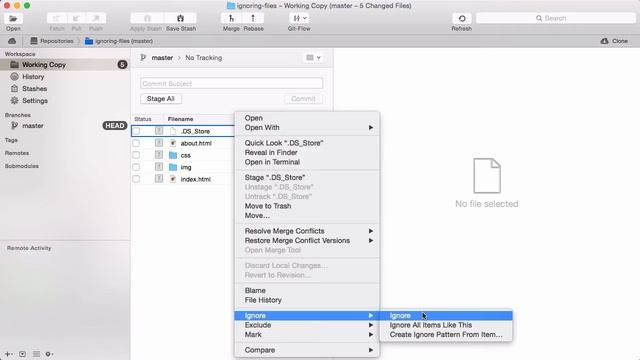This screenshot has height=360, width=640.
Task: Tick the checkbox for .DS_Store
Action: pos(136,131)
